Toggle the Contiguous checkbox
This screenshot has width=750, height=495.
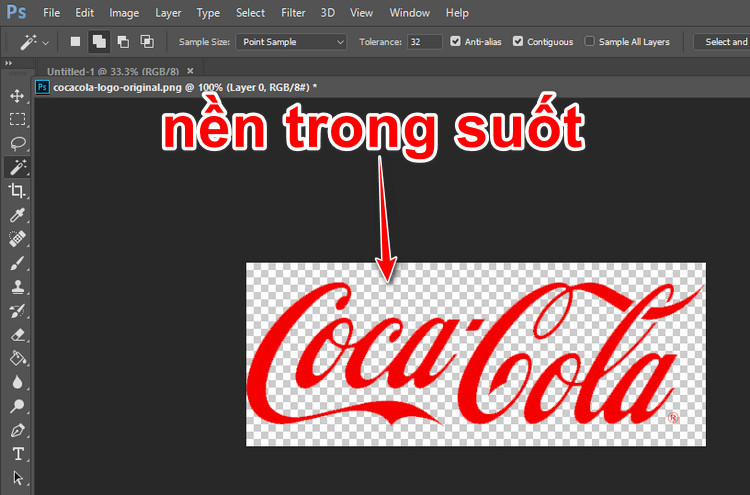tap(518, 41)
